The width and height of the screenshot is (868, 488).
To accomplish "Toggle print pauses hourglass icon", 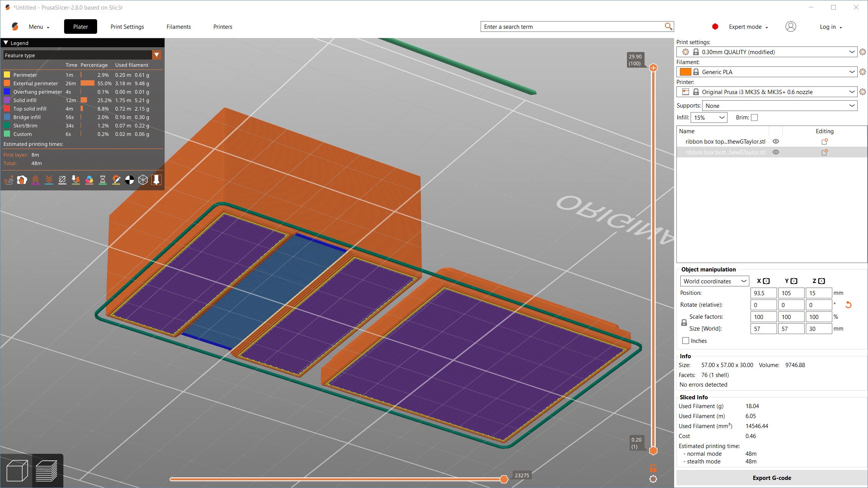I will coord(103,180).
